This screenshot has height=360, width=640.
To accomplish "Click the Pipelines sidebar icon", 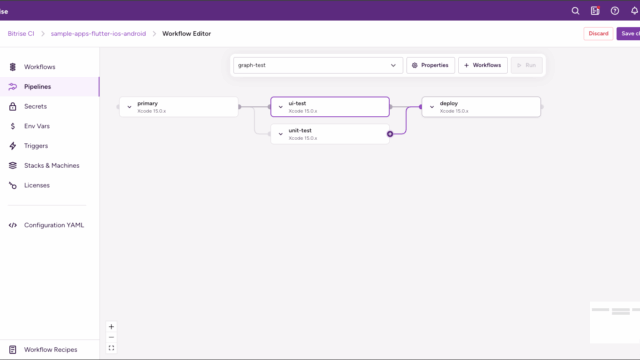I will pyautogui.click(x=13, y=87).
